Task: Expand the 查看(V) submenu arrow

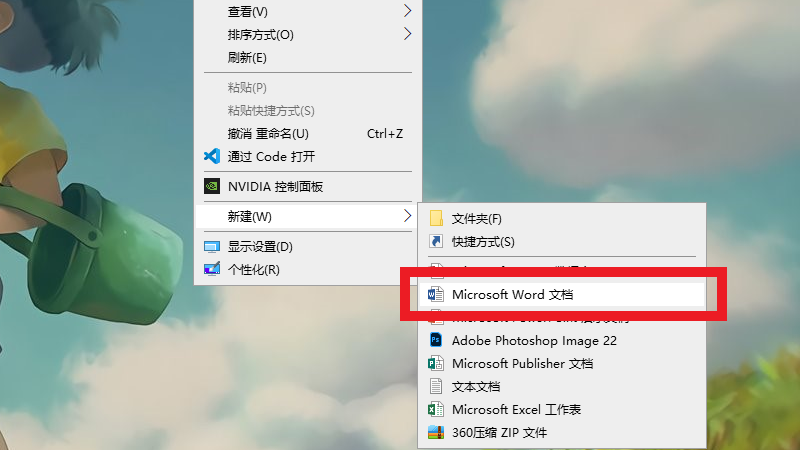Action: point(407,11)
